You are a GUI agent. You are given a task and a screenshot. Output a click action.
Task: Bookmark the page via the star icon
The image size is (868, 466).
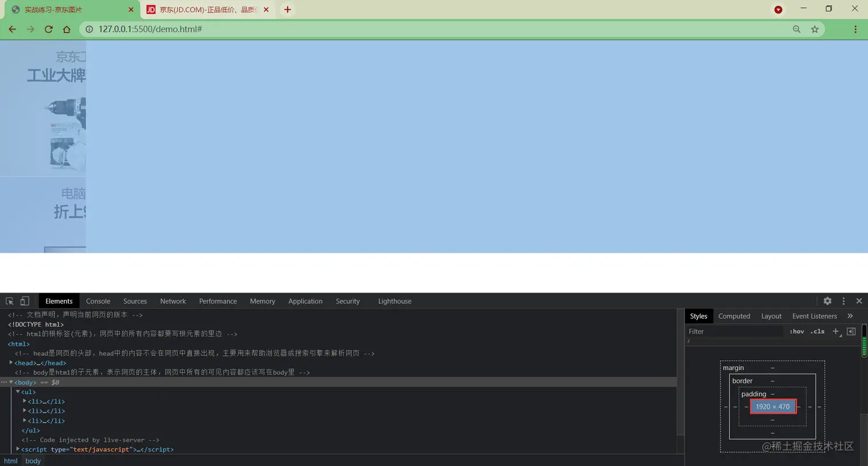click(815, 29)
